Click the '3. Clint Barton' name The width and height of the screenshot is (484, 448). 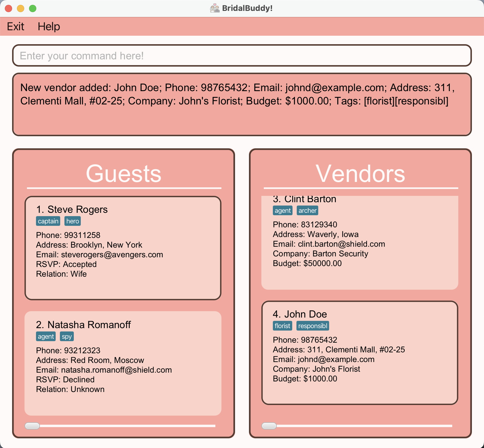click(305, 199)
